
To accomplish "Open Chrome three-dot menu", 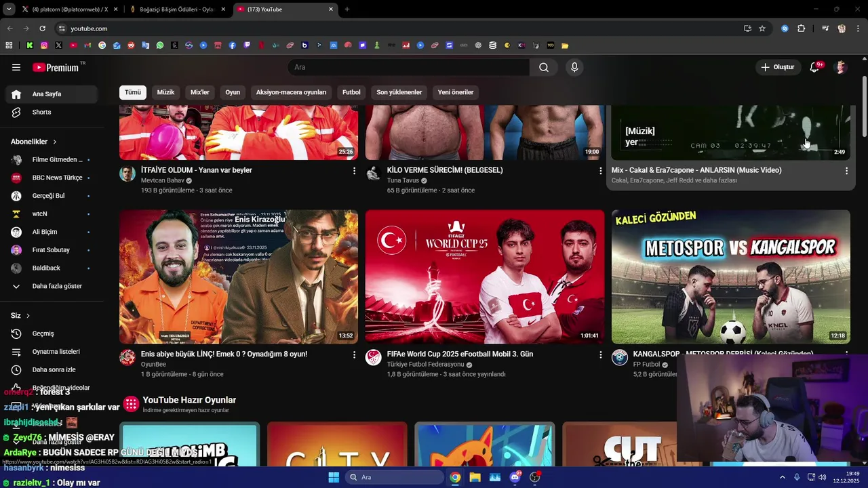I will tap(857, 28).
